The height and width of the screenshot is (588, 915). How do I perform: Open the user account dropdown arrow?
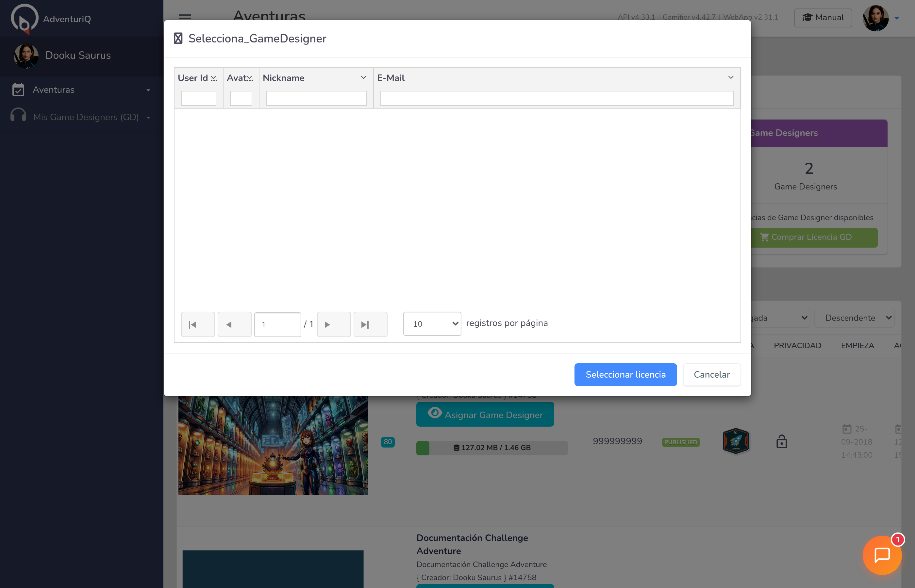(896, 18)
